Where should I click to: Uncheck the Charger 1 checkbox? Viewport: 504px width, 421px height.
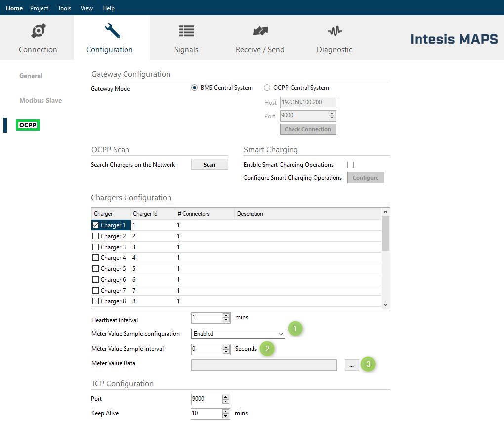pyautogui.click(x=95, y=225)
